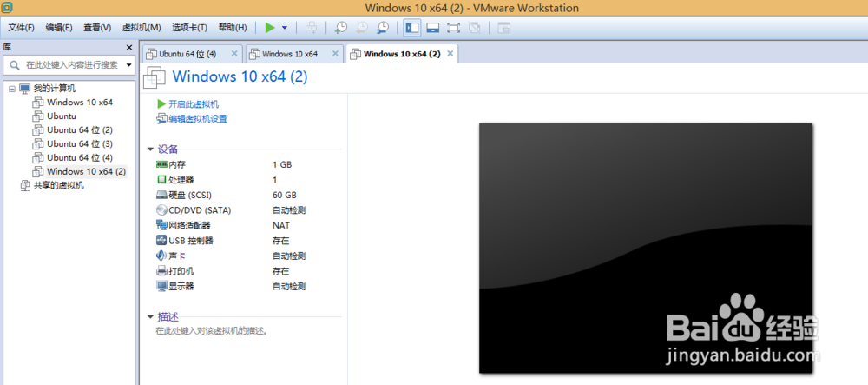Toggle the thumbnail bar view icon
The image size is (868, 385).
432,28
